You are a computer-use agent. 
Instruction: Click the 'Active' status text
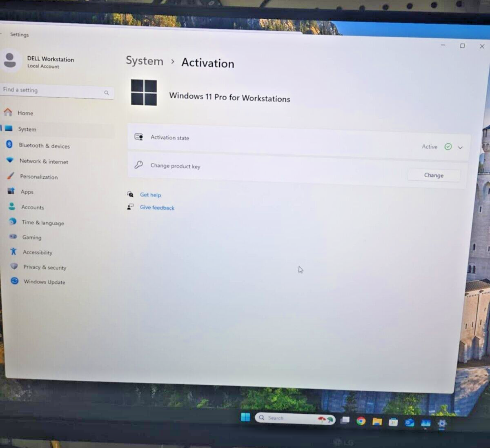point(430,146)
